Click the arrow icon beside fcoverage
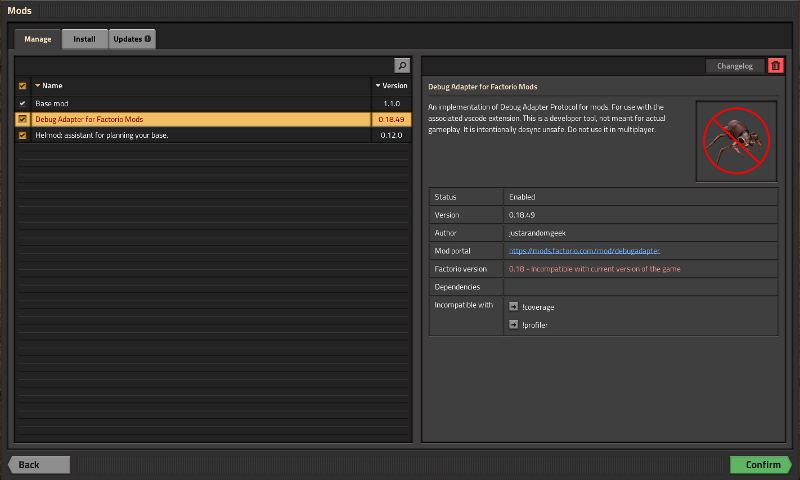 [513, 307]
